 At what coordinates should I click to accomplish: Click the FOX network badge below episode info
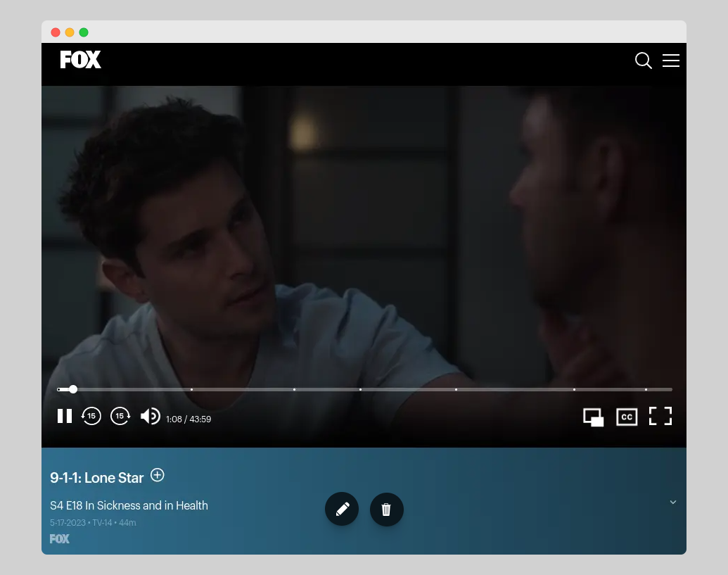[60, 538]
